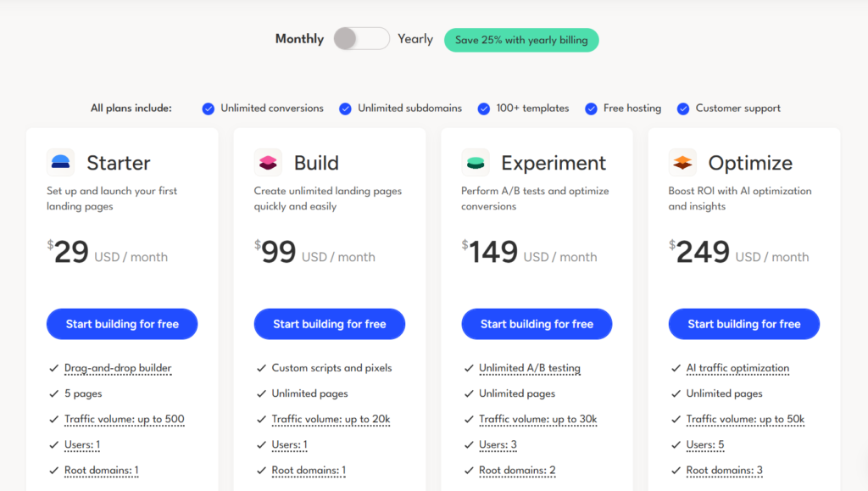This screenshot has width=868, height=491.
Task: Click Start building for free under Optimize
Action: click(x=743, y=324)
